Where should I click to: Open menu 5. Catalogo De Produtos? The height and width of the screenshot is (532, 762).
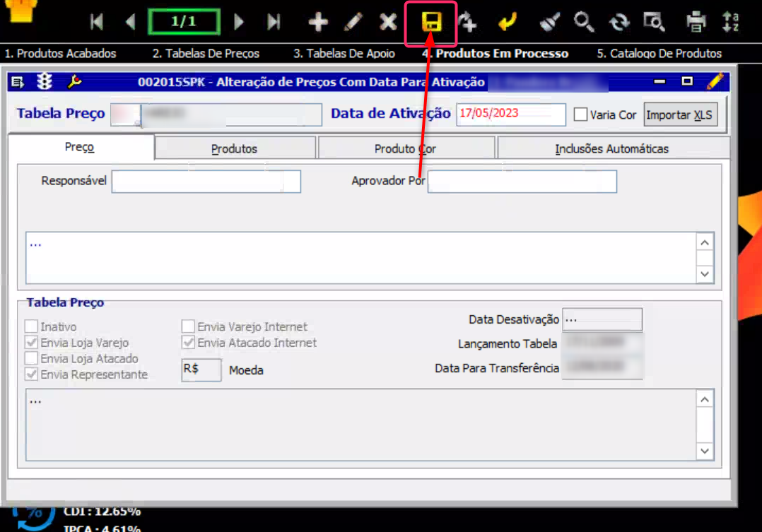point(659,54)
